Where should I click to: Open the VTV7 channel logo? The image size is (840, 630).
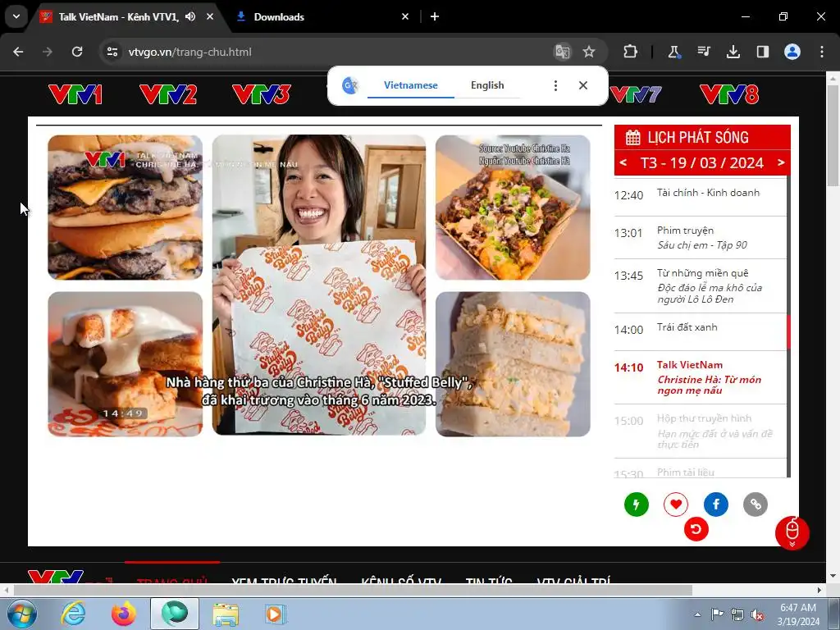point(636,94)
